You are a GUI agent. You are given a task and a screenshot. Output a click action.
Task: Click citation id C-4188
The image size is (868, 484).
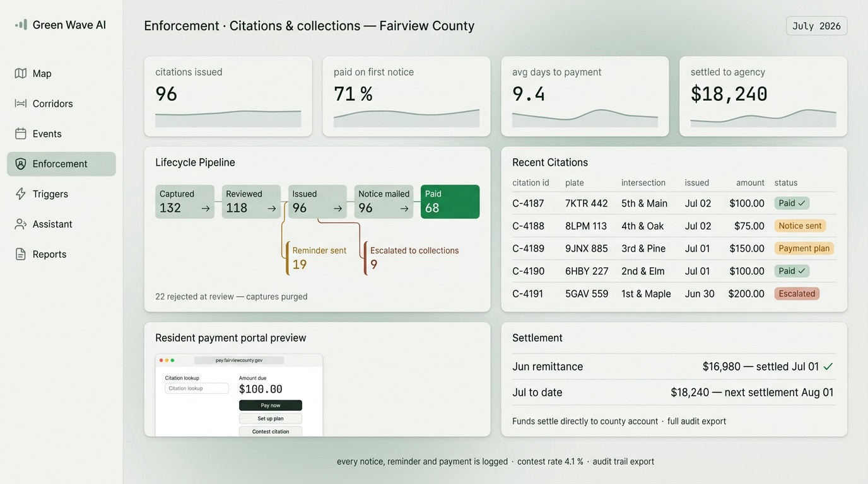[528, 226]
